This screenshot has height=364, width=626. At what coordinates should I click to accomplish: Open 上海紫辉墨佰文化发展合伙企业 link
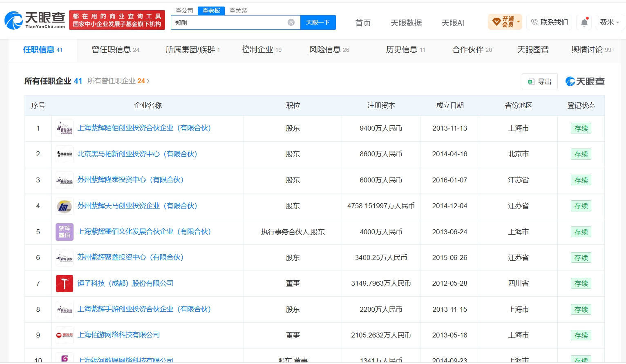144,232
